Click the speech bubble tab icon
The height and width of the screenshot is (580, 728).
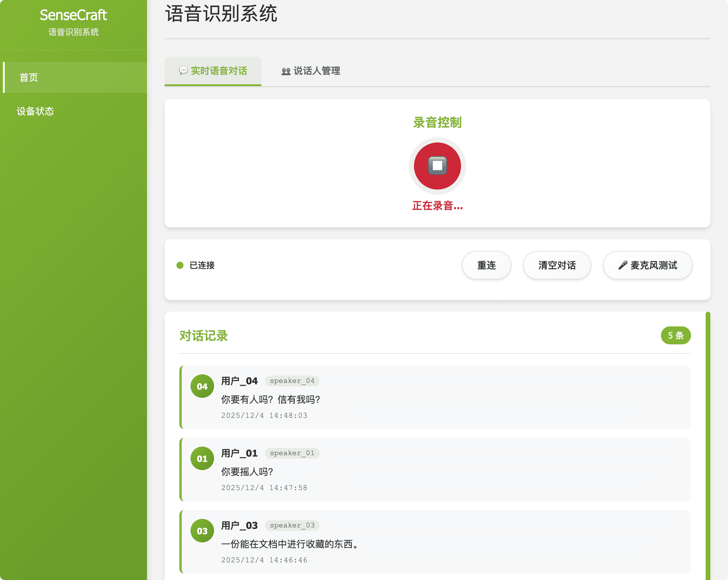click(183, 71)
